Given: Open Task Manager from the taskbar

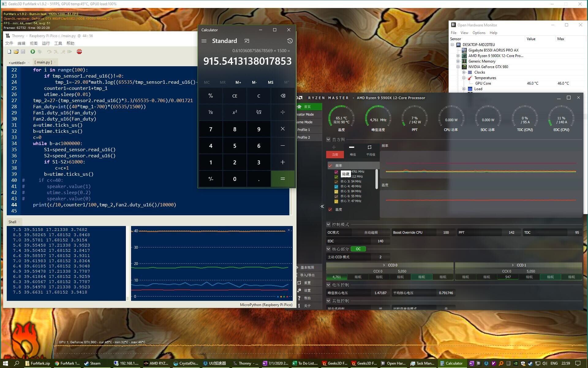Looking at the screenshot, I should [x=422, y=363].
